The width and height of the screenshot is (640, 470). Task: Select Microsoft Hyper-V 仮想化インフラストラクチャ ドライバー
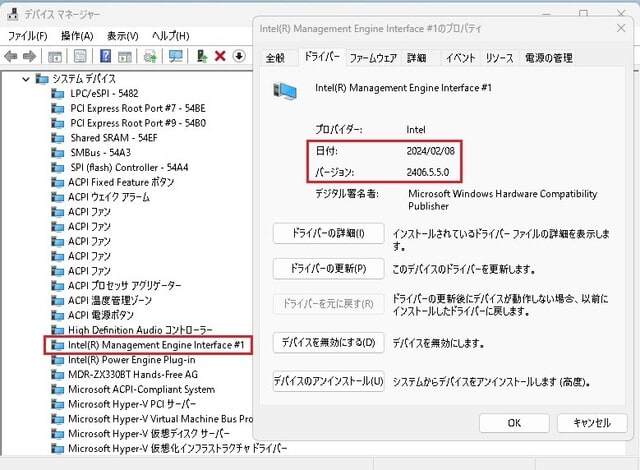pos(177,448)
